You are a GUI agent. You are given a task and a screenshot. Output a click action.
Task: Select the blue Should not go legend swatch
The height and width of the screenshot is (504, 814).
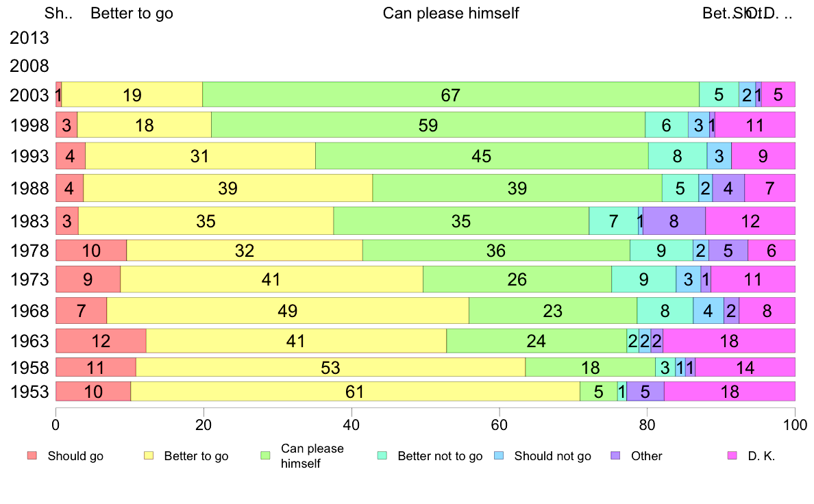coord(500,456)
